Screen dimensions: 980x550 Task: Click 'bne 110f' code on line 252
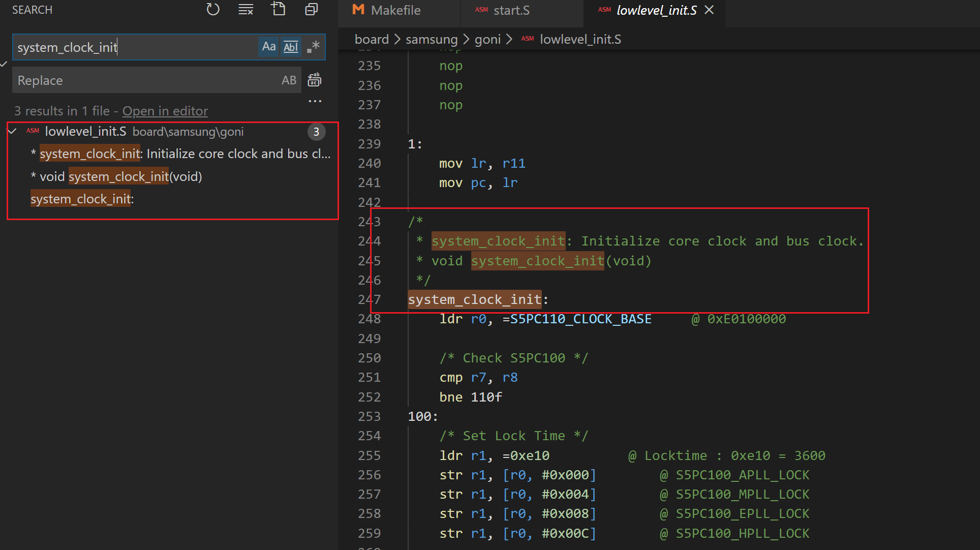[471, 397]
